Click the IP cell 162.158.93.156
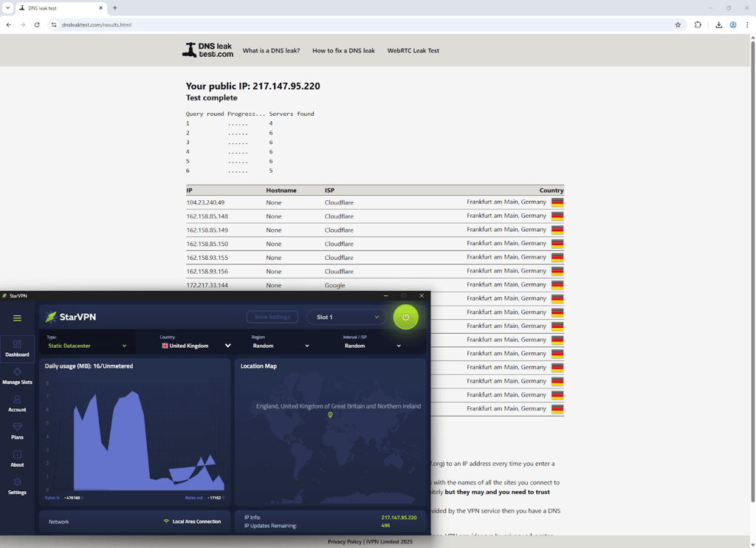Image resolution: width=756 pixels, height=548 pixels. coord(207,271)
